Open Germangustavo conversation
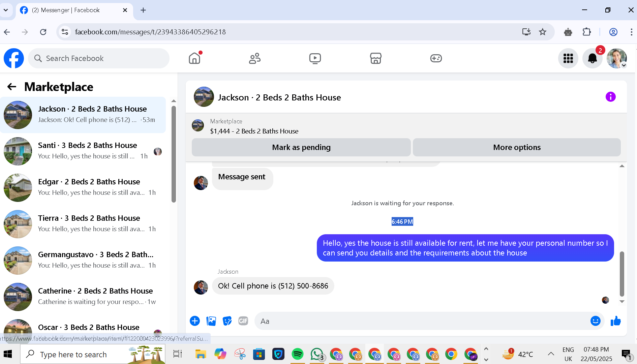 [x=83, y=261]
